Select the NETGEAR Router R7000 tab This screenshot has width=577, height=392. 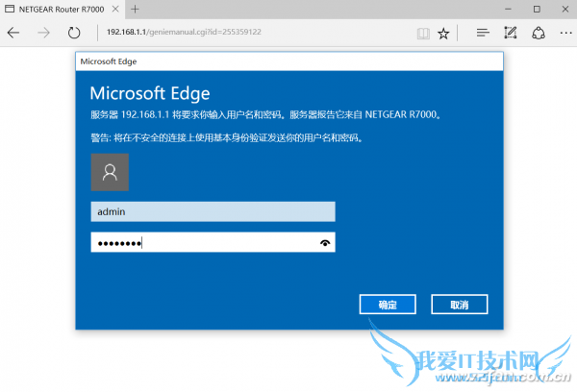62,10
